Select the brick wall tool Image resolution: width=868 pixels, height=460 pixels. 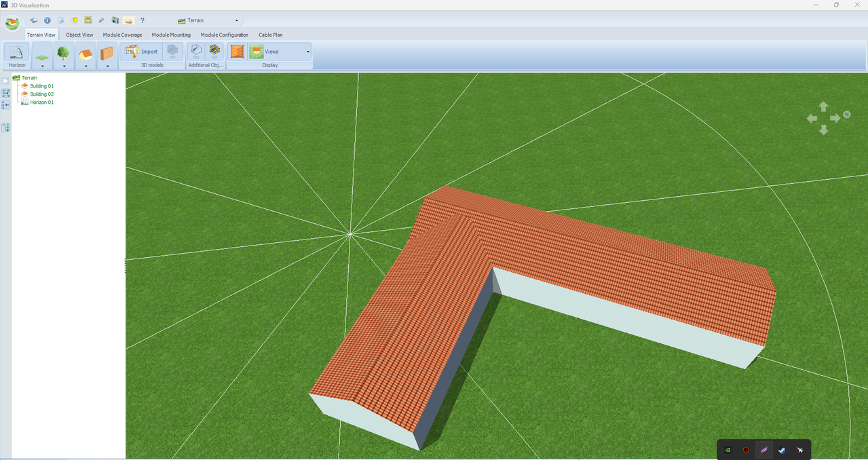(107, 52)
